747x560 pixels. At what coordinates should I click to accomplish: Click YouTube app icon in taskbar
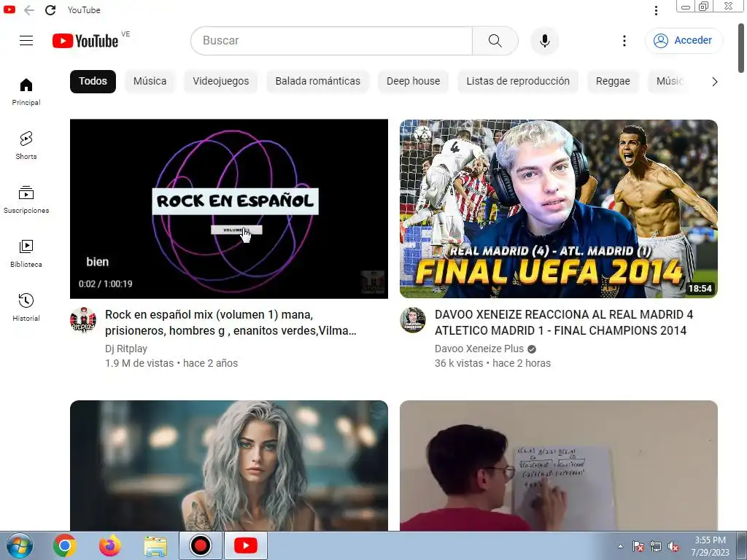coord(246,545)
